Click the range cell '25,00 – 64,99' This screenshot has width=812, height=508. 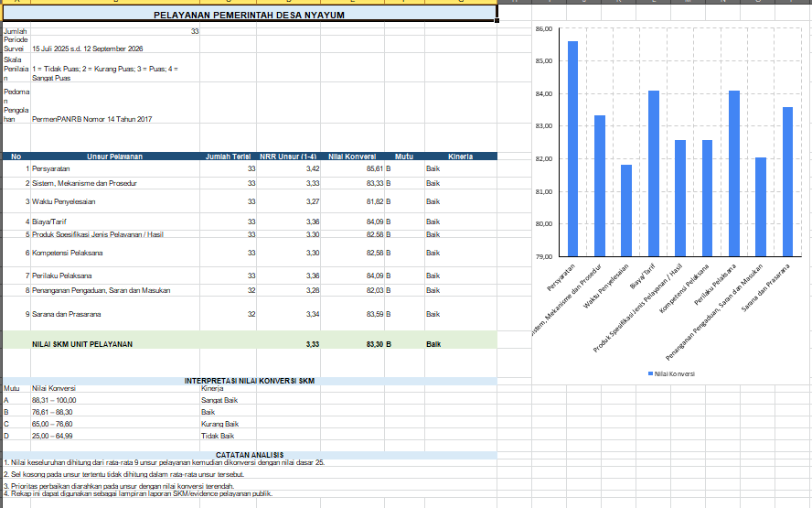(x=115, y=436)
